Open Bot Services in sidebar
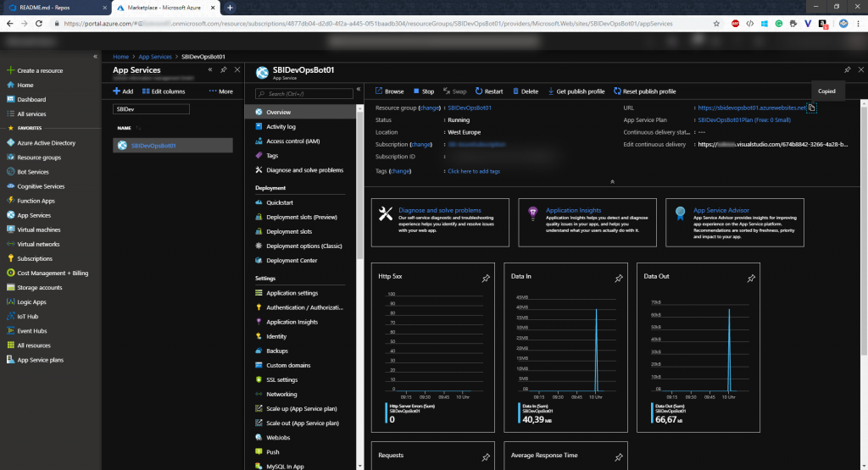This screenshot has width=868, height=470. (33, 172)
